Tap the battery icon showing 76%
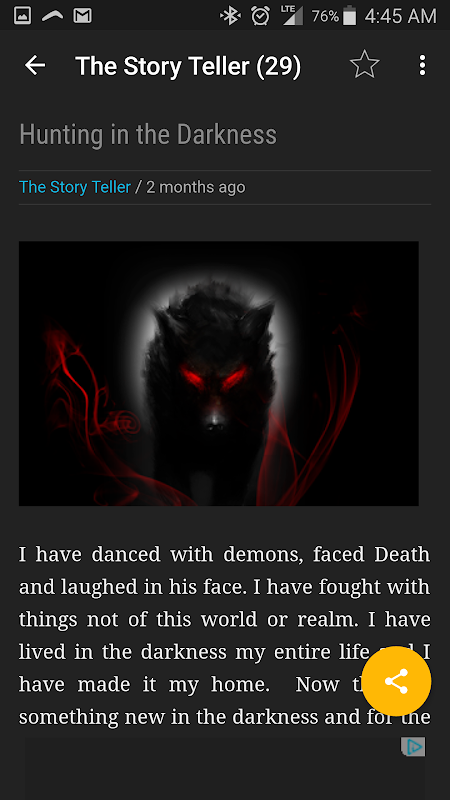450x800 pixels. click(349, 16)
